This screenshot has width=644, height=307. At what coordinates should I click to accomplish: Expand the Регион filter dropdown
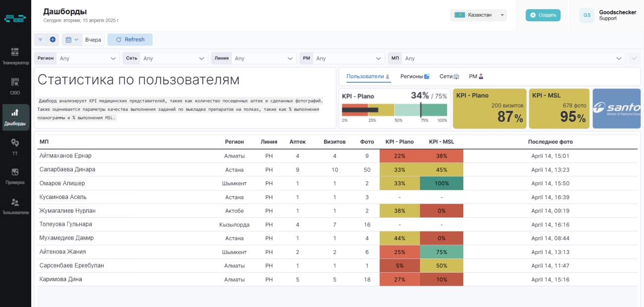click(88, 58)
